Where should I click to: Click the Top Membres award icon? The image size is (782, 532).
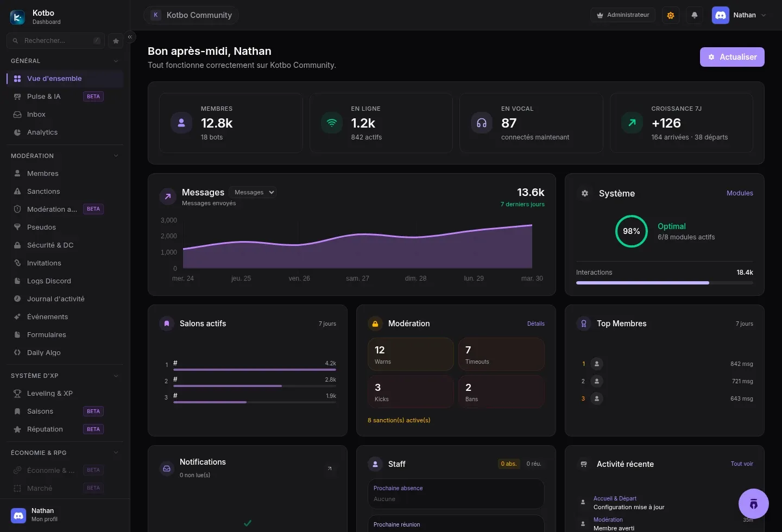(584, 324)
